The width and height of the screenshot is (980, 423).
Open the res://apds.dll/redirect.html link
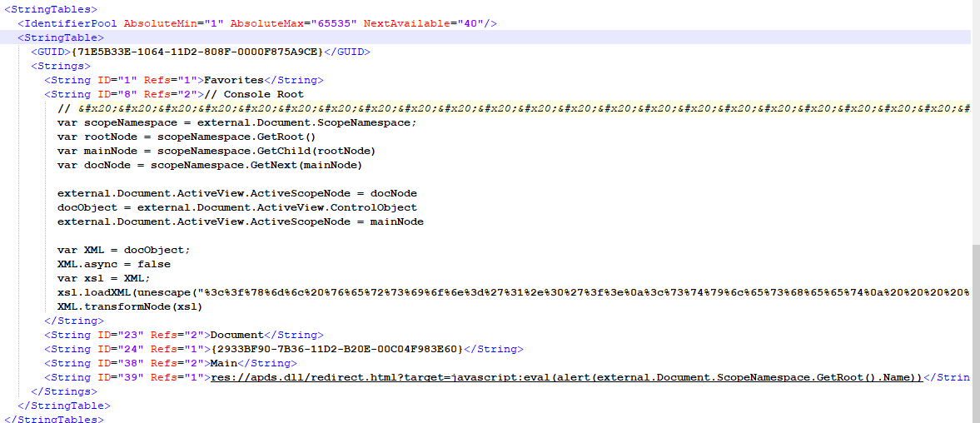click(x=566, y=376)
